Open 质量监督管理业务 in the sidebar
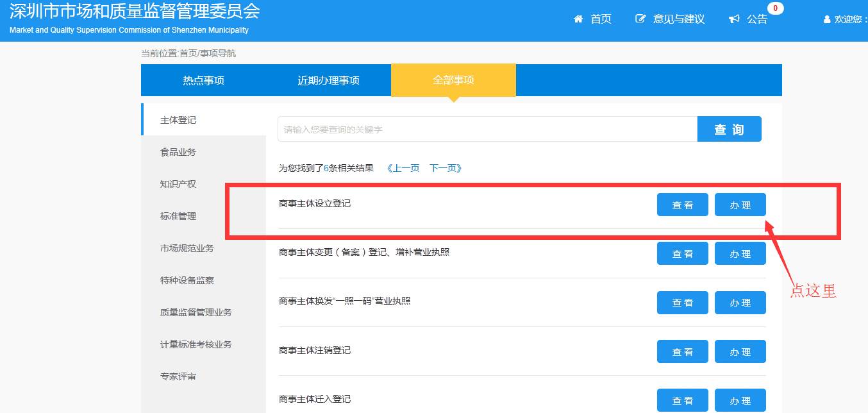 click(186, 312)
